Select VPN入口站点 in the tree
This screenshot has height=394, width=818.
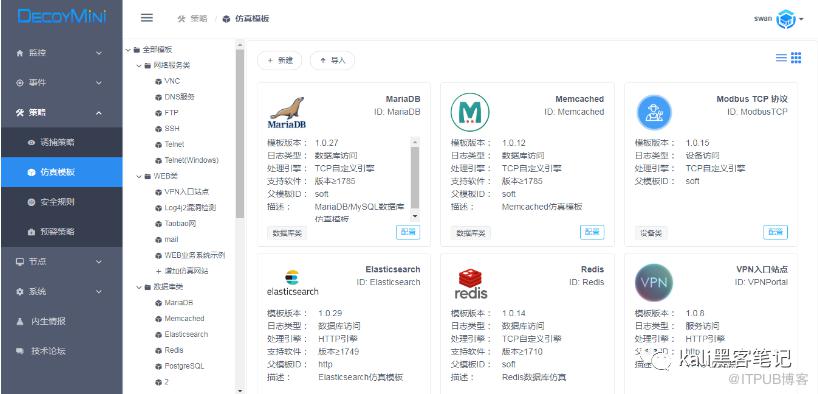tap(187, 192)
